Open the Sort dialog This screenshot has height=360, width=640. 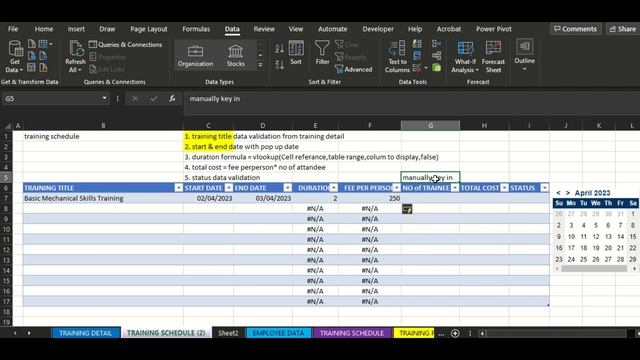point(296,53)
